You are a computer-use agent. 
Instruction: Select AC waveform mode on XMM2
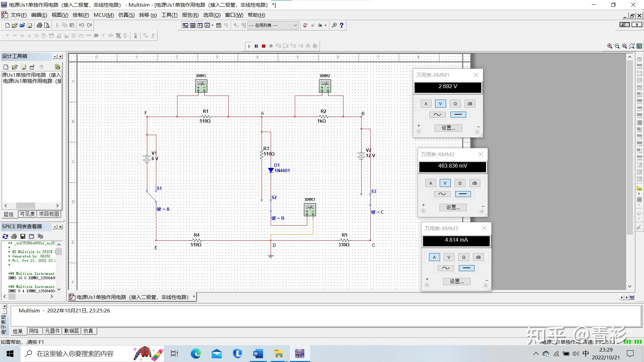(x=442, y=194)
